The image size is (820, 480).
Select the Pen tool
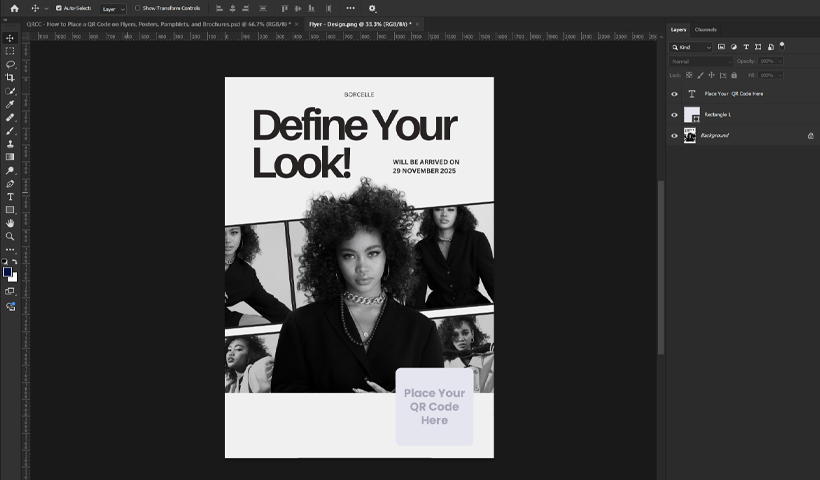click(x=10, y=184)
